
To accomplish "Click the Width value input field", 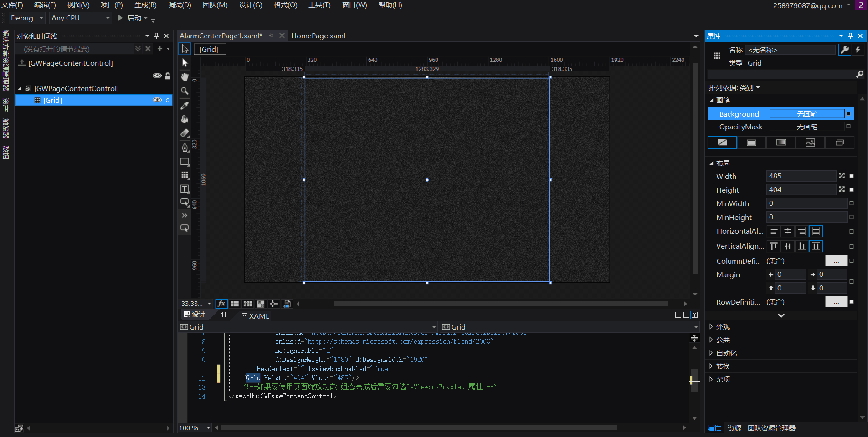I will point(801,176).
